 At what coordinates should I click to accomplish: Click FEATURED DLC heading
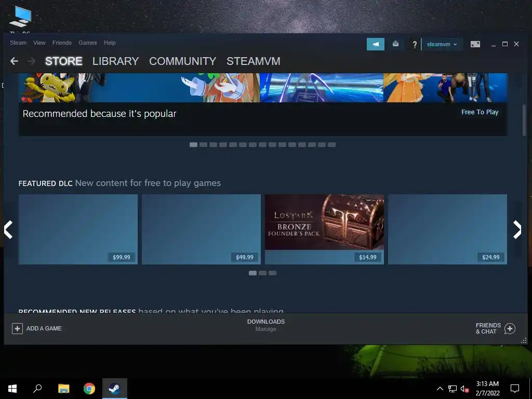46,183
